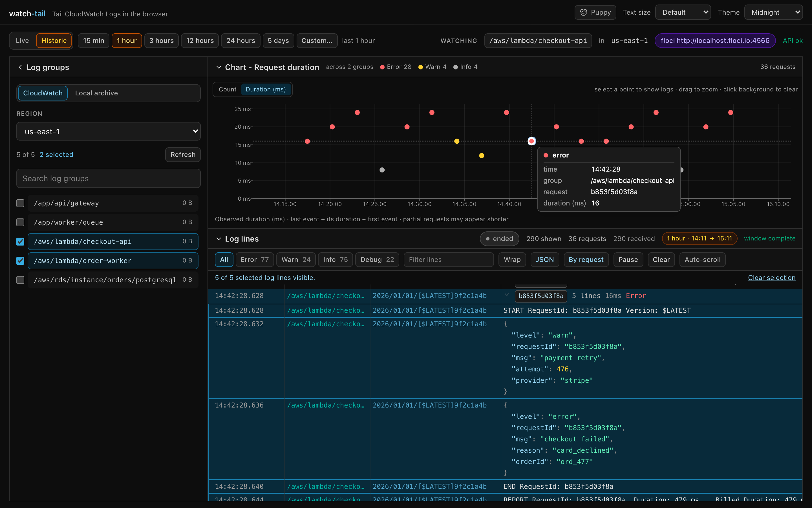Click the Filter lines input
Image resolution: width=812 pixels, height=508 pixels.
(x=449, y=260)
